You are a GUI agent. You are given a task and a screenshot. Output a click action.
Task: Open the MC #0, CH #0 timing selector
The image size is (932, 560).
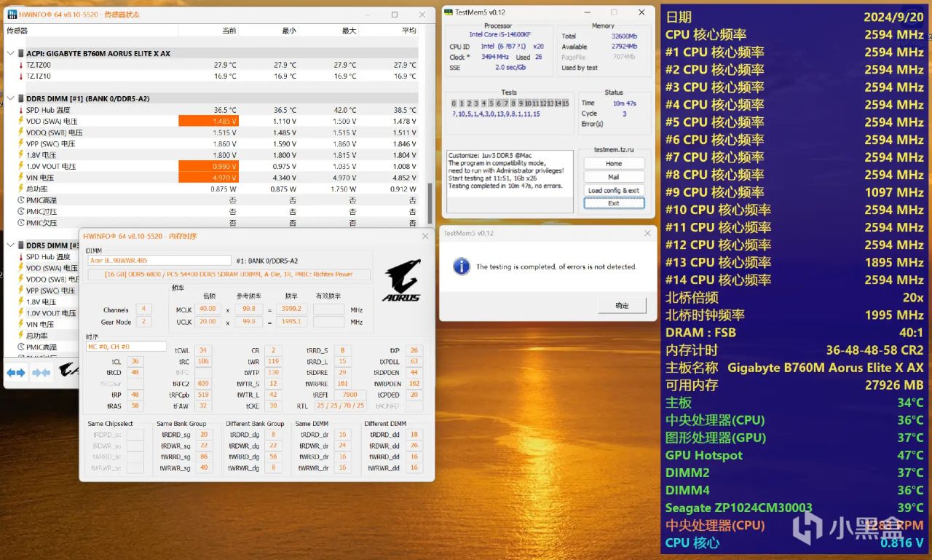pos(127,347)
